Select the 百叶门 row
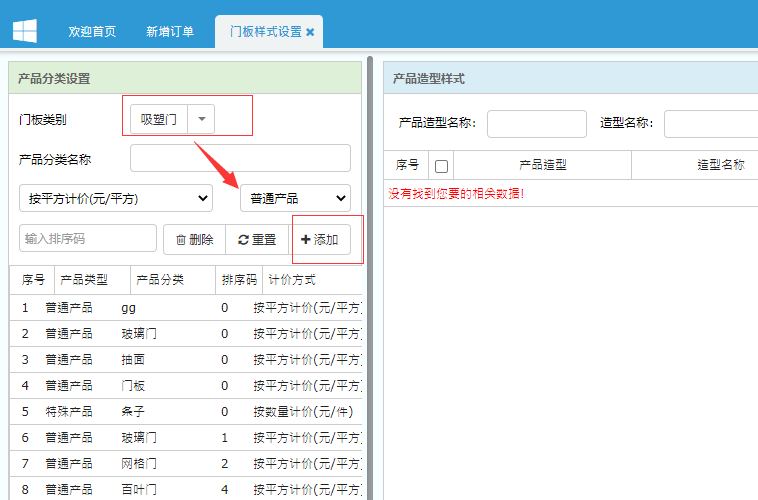 click(186, 489)
